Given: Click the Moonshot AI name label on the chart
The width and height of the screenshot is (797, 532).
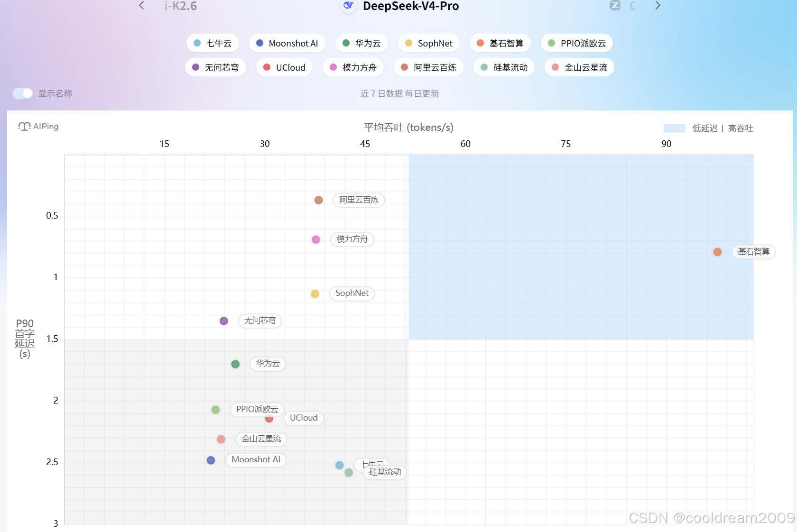Looking at the screenshot, I should coord(256,460).
